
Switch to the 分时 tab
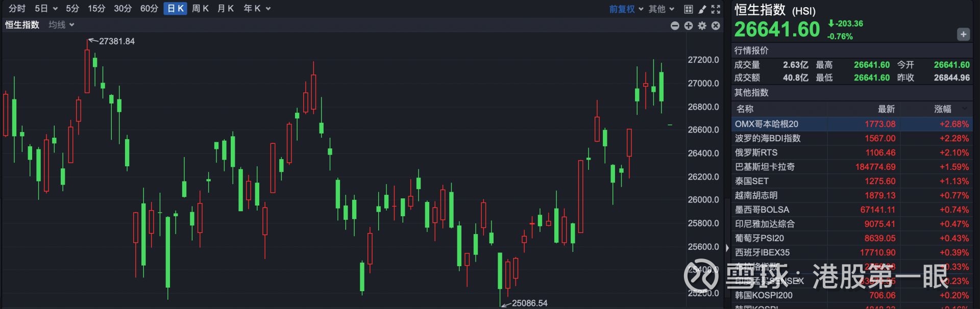(x=17, y=9)
